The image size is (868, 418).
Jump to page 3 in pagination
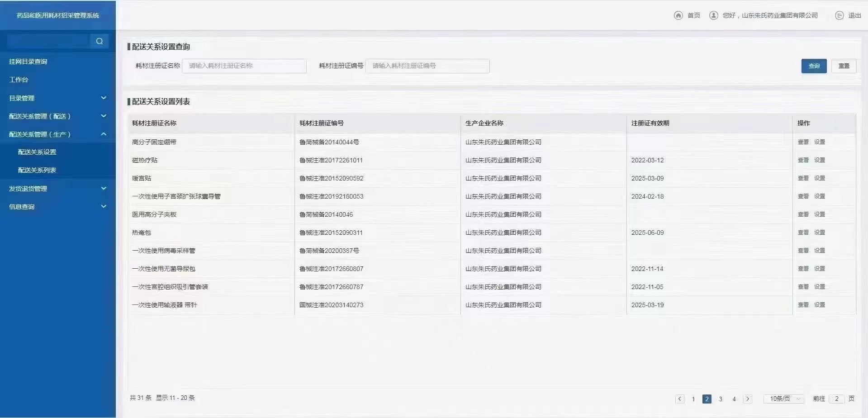[x=721, y=399]
